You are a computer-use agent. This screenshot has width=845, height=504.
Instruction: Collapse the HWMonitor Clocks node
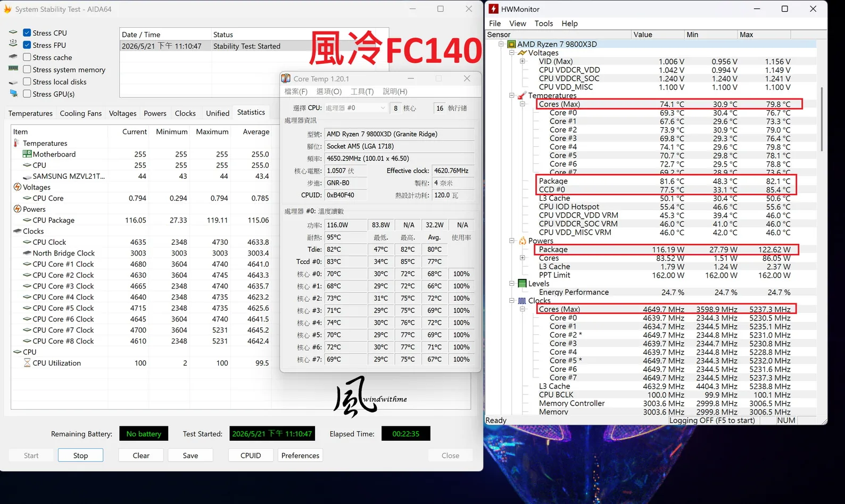click(511, 300)
